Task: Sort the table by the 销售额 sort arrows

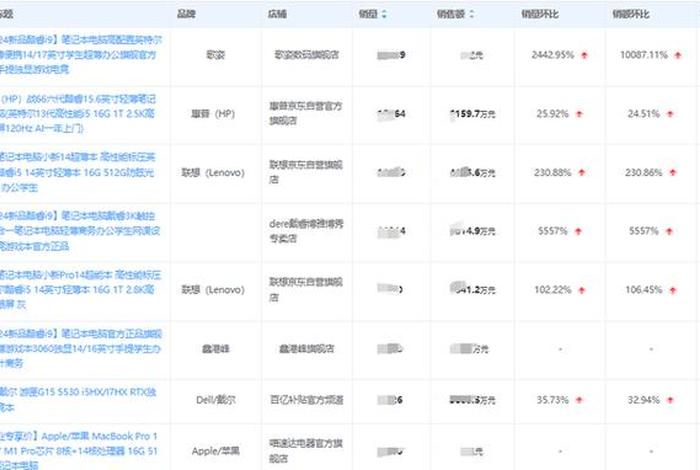Action: coord(471,14)
